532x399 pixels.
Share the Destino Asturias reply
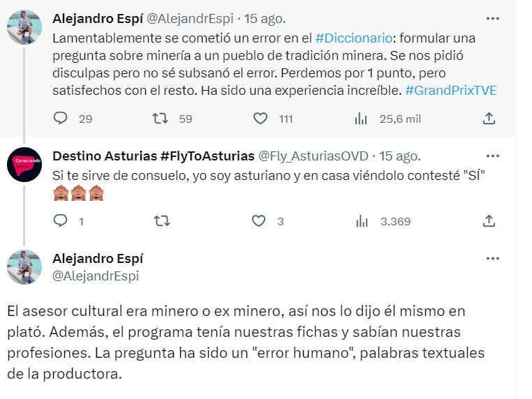(x=489, y=221)
